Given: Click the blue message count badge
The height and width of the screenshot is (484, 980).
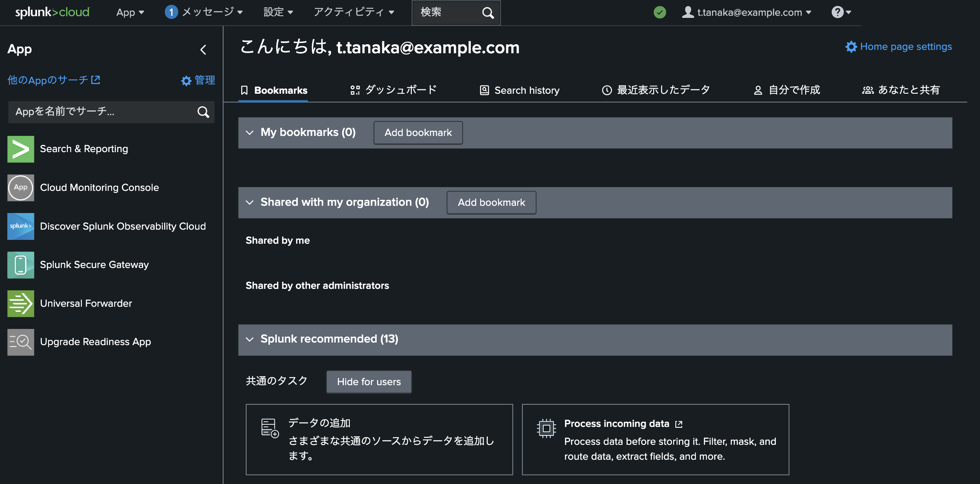Looking at the screenshot, I should click(x=171, y=12).
